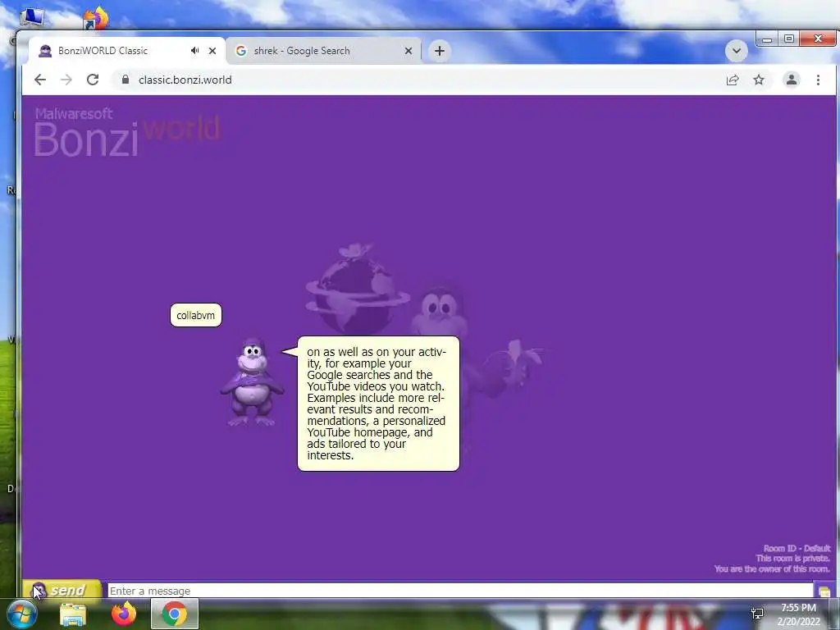
Task: Open Chrome's three-dot menu
Action: [x=818, y=80]
